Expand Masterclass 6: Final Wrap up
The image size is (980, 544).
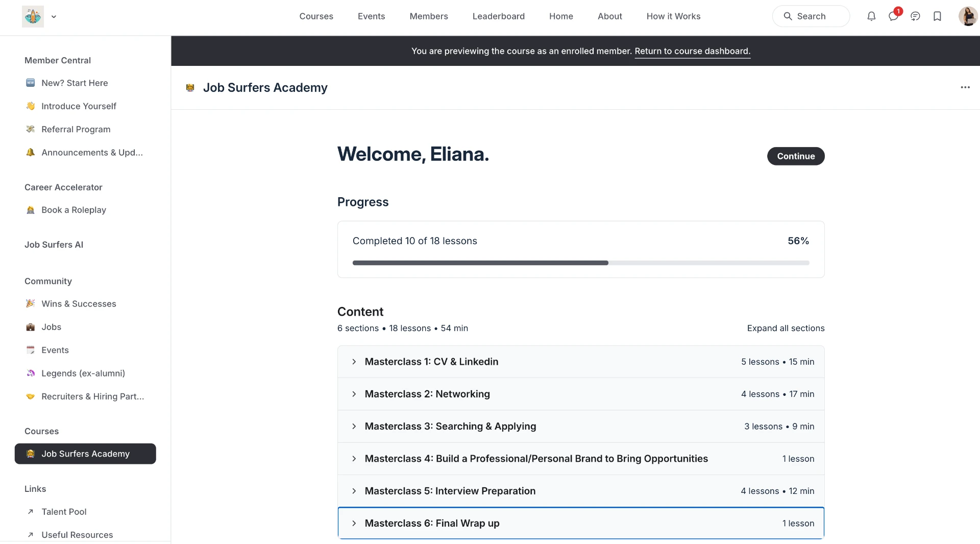pos(581,523)
